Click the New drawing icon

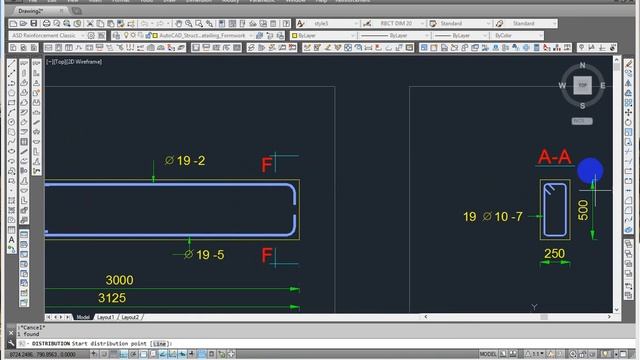[x=13, y=24]
